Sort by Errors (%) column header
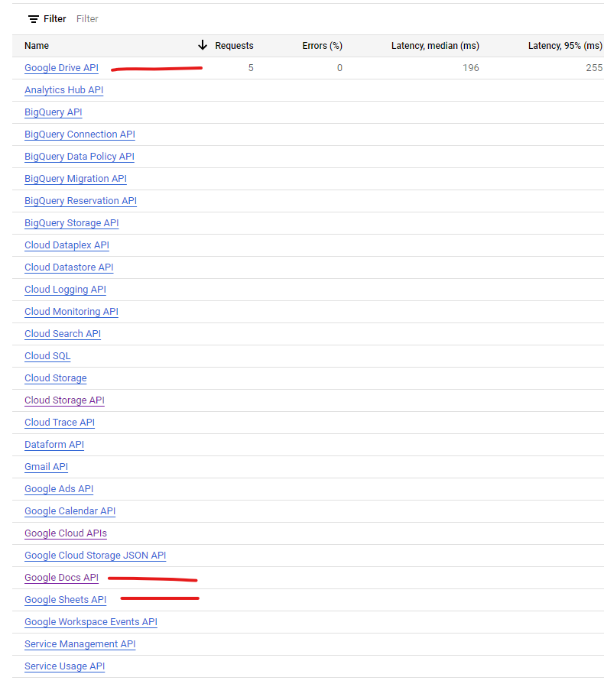 click(322, 46)
